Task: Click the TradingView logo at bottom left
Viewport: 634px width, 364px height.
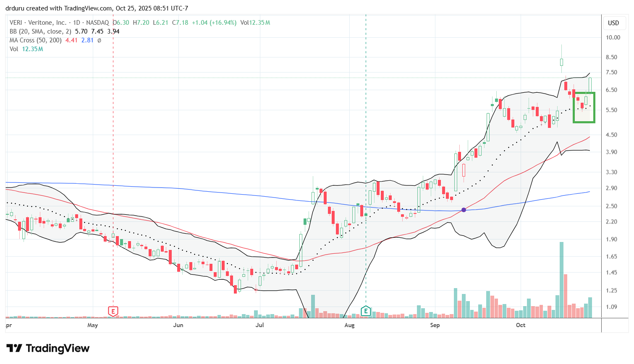Action: (48, 348)
